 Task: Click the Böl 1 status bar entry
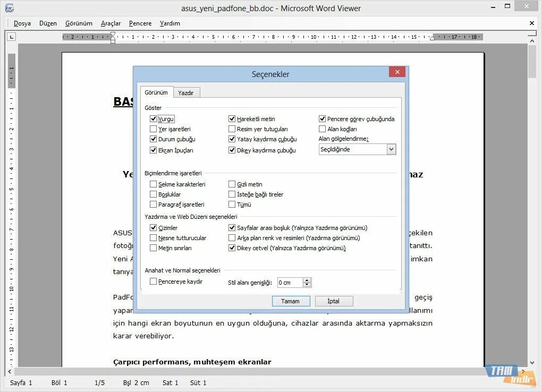coord(60,382)
